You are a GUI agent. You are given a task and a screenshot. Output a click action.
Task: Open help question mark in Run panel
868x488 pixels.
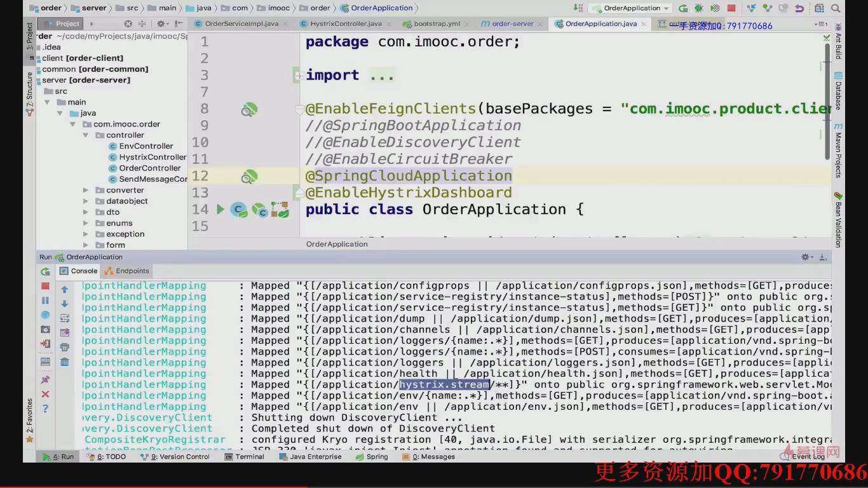pyautogui.click(x=45, y=409)
